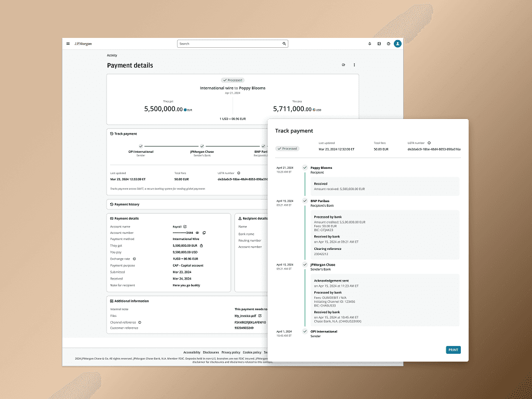Screen dimensions: 532x399
Task: Click Track payment section history icon
Action: point(112,134)
